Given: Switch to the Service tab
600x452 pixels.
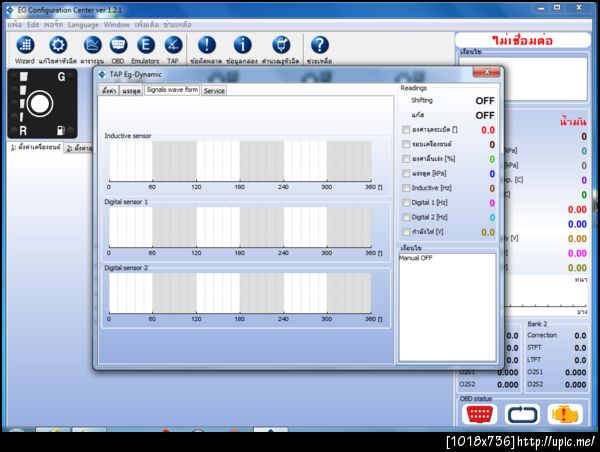Looking at the screenshot, I should (x=214, y=91).
